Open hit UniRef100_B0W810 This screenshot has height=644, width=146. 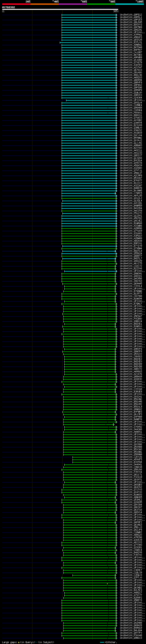pyautogui.click(x=131, y=326)
